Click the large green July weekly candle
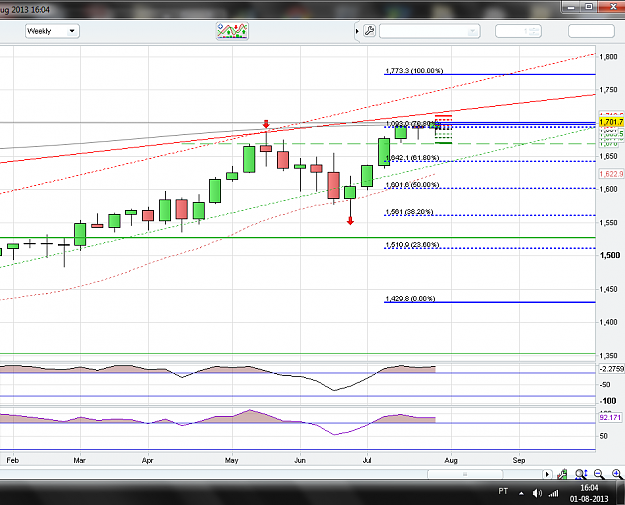This screenshot has height=505, width=625. pyautogui.click(x=384, y=152)
